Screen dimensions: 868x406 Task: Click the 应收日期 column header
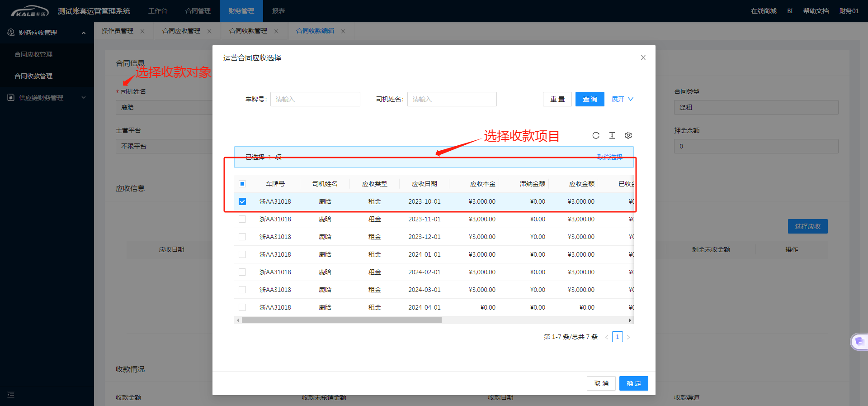click(425, 184)
